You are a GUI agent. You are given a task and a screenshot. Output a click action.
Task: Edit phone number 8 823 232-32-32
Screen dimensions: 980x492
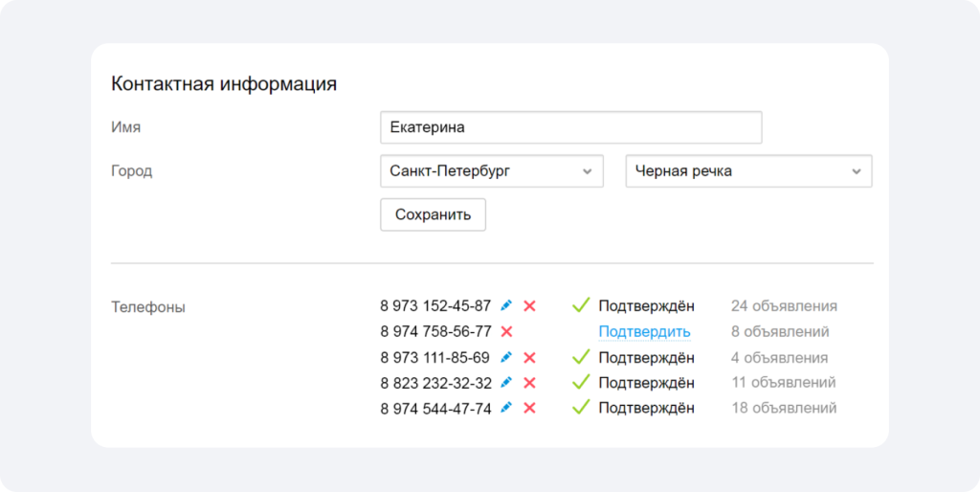click(x=506, y=382)
